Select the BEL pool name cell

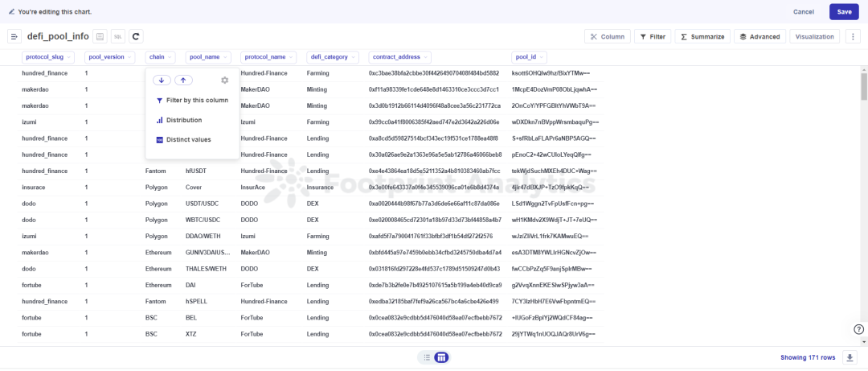[190, 318]
